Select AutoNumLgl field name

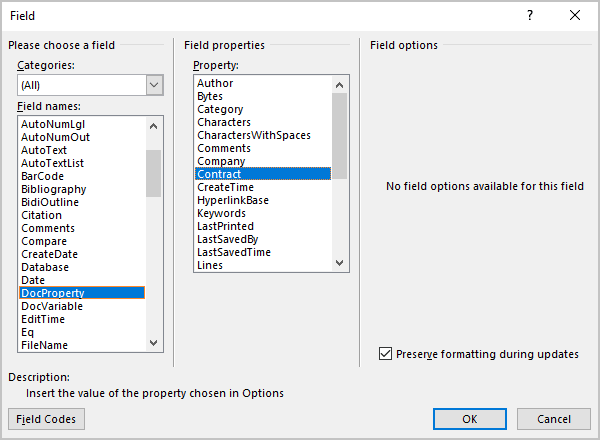point(82,124)
